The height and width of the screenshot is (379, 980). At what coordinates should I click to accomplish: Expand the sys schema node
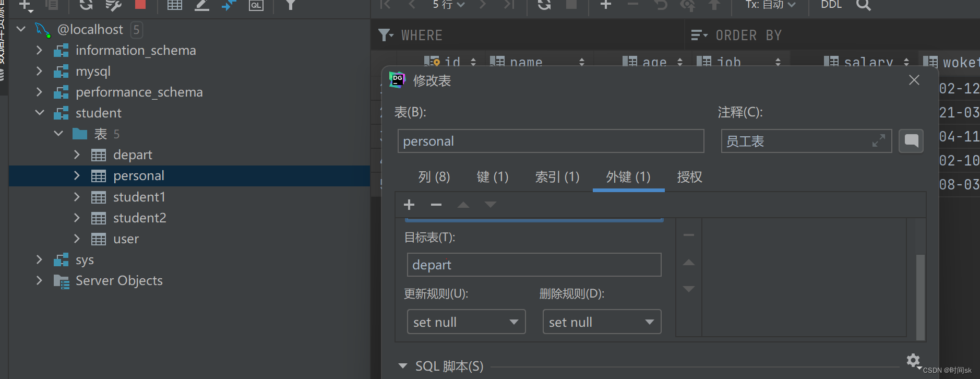pos(39,259)
